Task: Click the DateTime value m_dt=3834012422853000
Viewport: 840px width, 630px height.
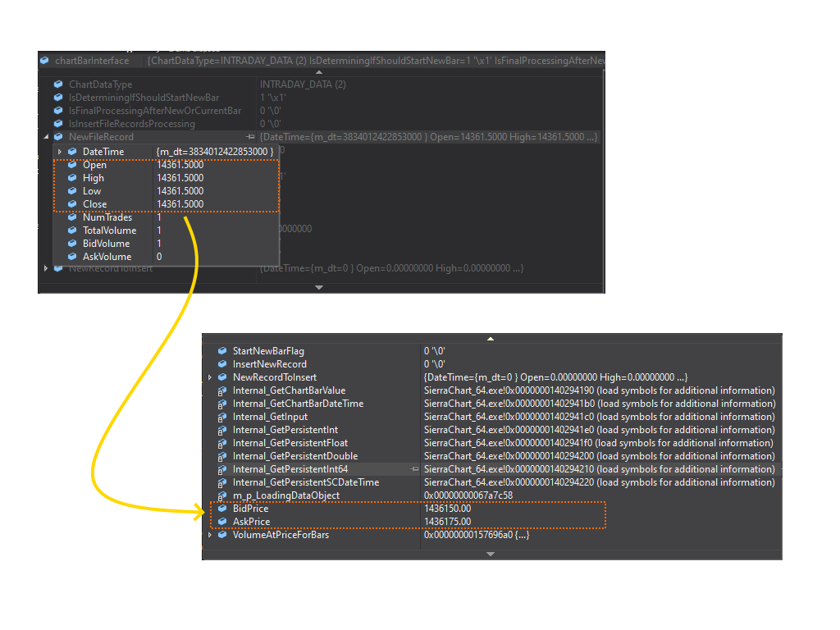Action: (x=215, y=152)
